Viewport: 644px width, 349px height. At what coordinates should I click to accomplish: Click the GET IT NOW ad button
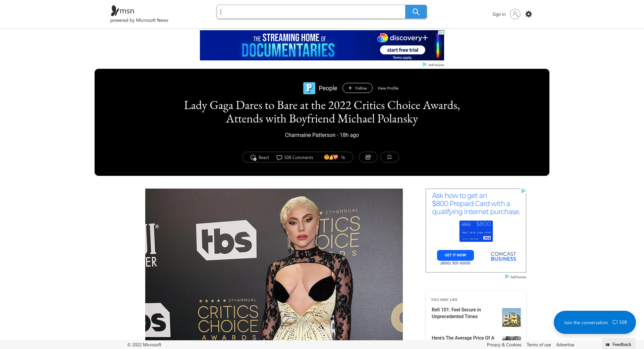pos(455,255)
